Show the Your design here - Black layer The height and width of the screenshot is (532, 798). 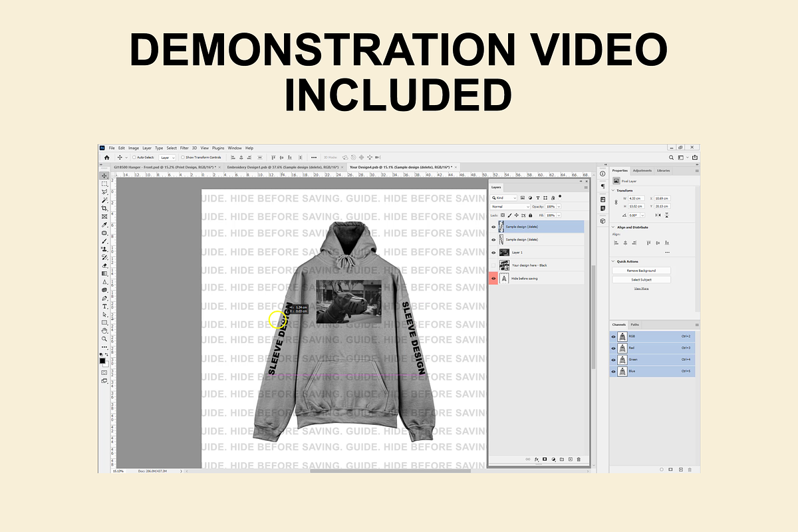pyautogui.click(x=493, y=265)
